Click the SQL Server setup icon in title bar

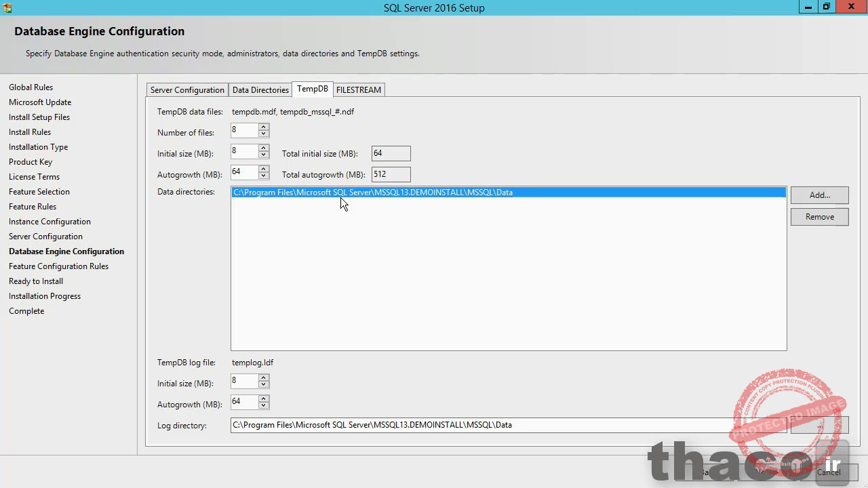pos(7,7)
